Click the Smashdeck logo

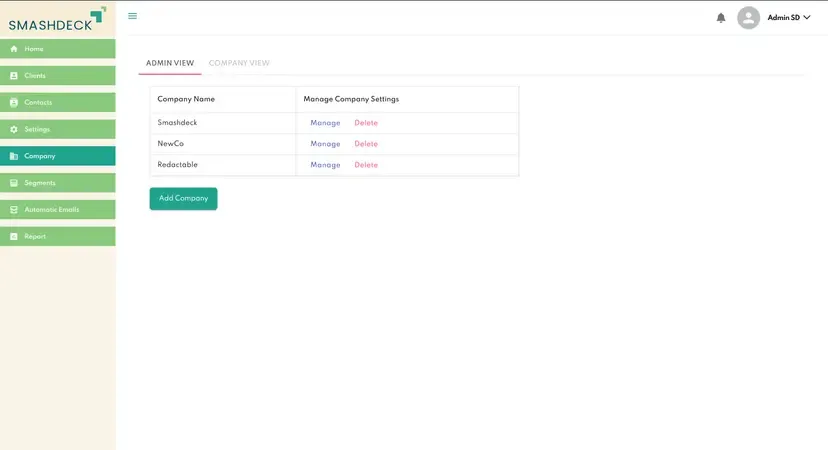[57, 19]
